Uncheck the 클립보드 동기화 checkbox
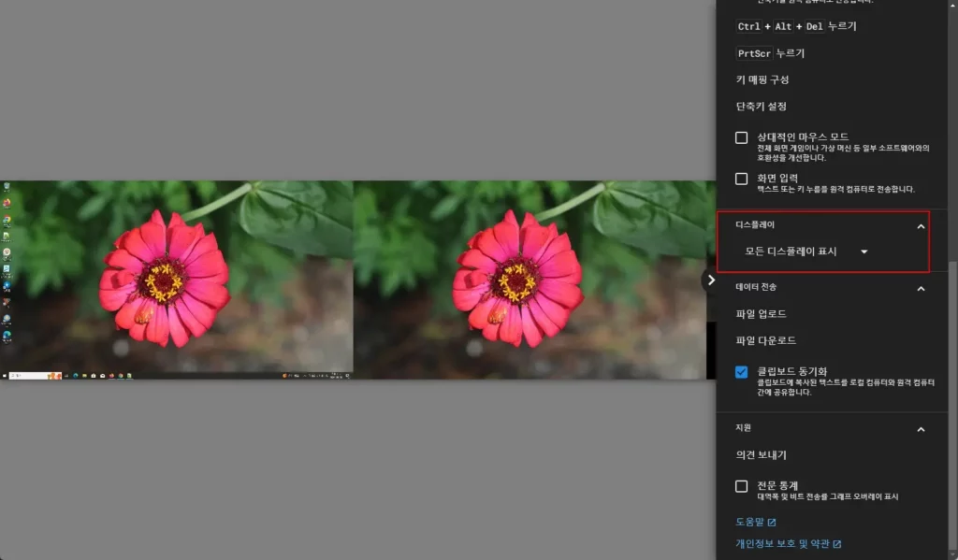Viewport: 958px width, 560px height. [x=741, y=372]
